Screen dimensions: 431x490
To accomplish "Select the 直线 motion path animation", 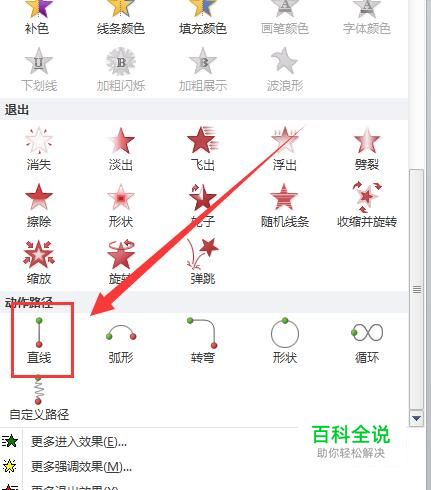I will coord(39,340).
